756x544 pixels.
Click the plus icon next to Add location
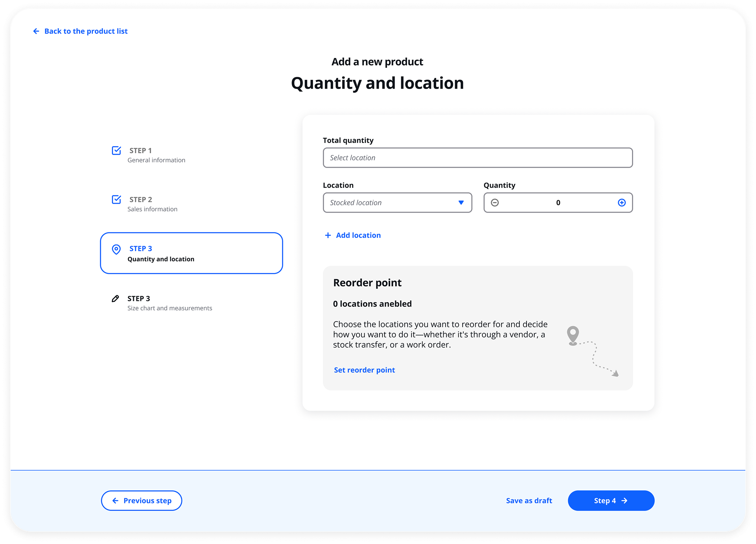point(328,235)
